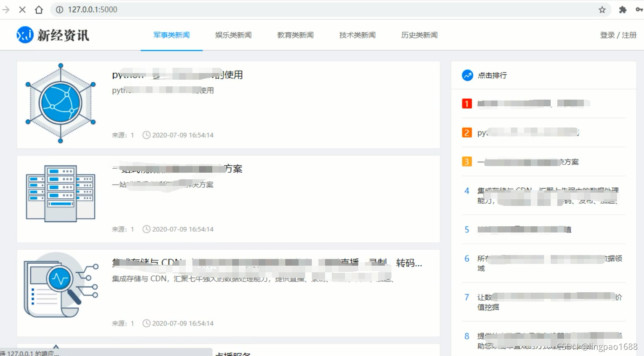Image resolution: width=644 pixels, height=356 pixels.
Task: Click 来源：1 in the third news card
Action: coord(123,323)
